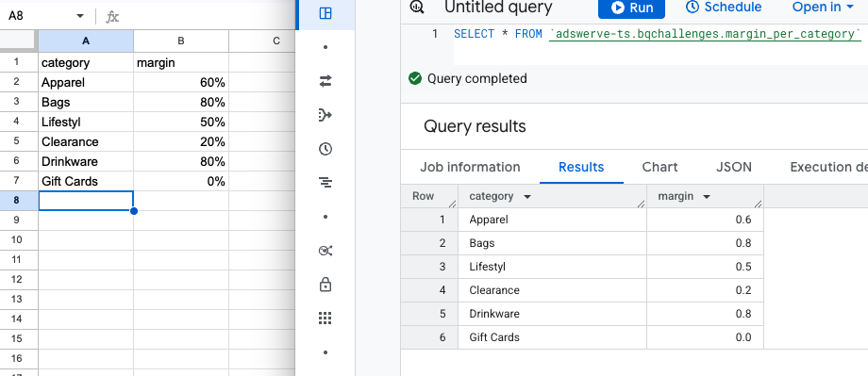
Task: Open the Name box dropdown arrow next to A8
Action: [80, 16]
